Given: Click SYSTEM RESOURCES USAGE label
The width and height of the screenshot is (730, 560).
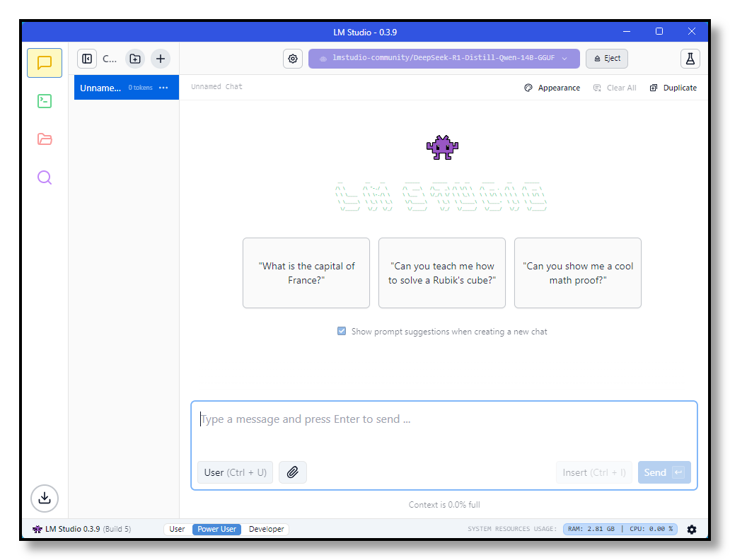Looking at the screenshot, I should [x=512, y=530].
